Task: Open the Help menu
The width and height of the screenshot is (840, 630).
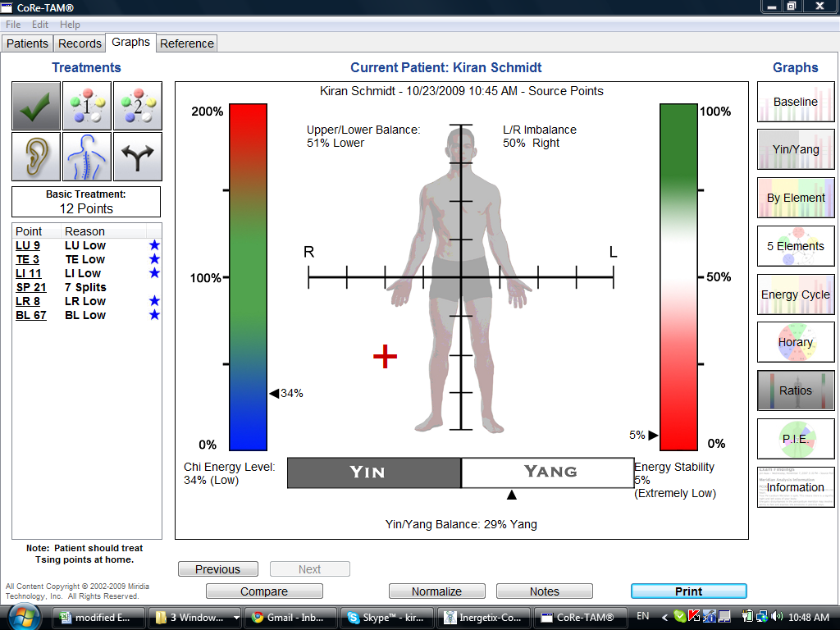Action: tap(70, 25)
